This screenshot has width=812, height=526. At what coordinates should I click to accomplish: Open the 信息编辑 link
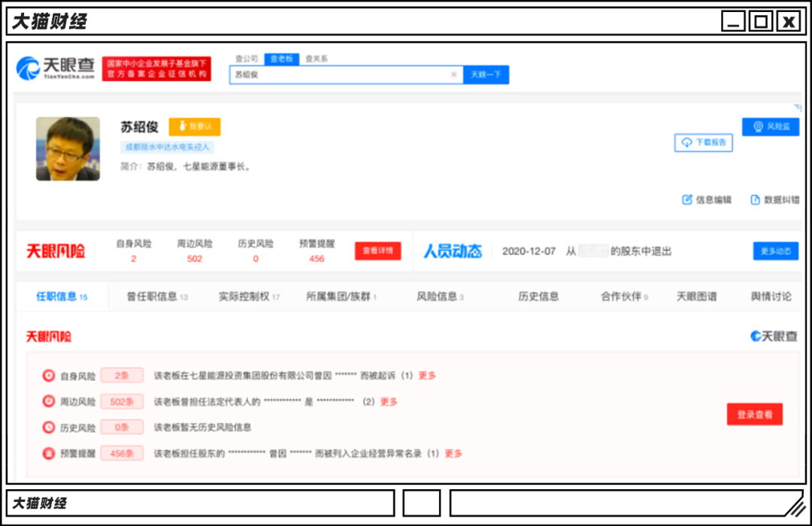[x=707, y=199]
